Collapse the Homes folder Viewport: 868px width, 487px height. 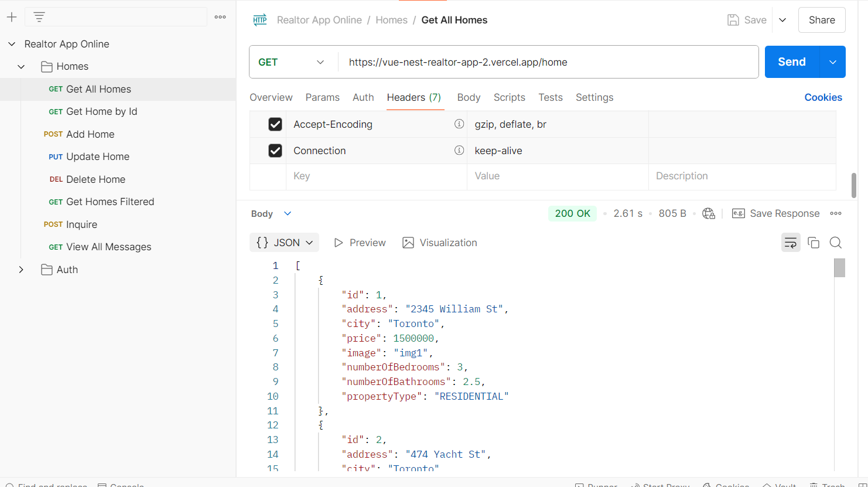21,67
